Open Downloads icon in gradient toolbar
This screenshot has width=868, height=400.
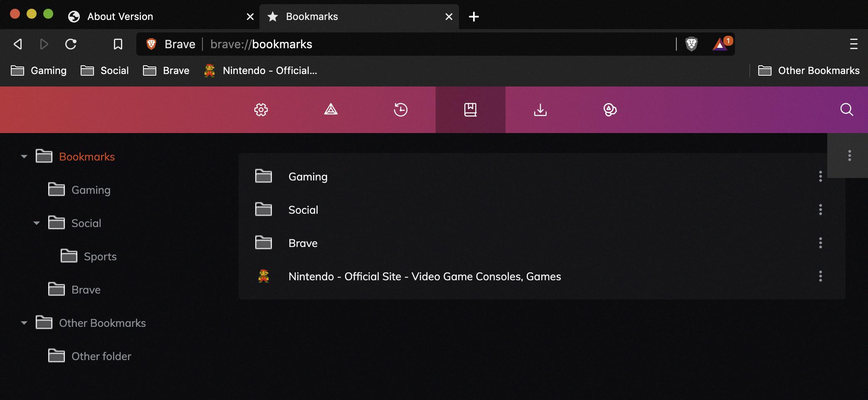point(540,110)
